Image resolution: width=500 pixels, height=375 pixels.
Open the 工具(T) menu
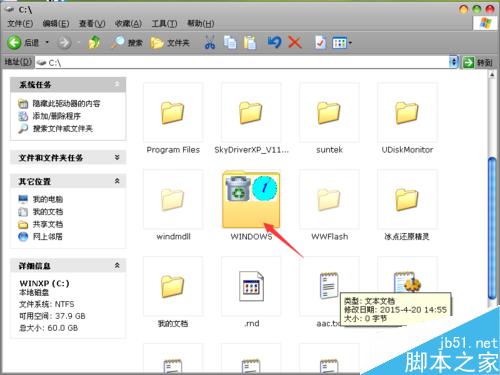164,23
